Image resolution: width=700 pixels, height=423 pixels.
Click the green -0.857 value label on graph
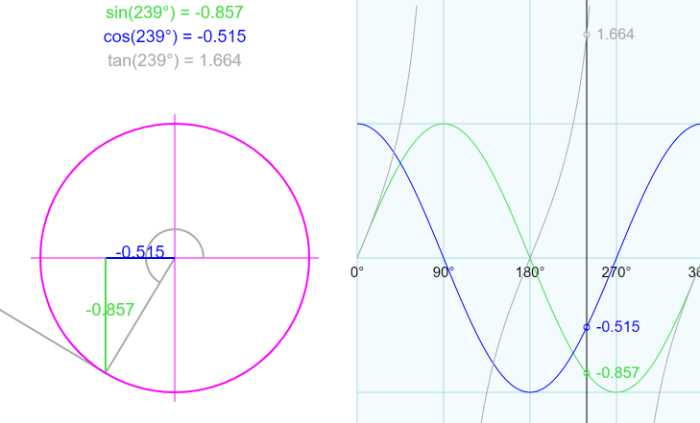click(x=618, y=373)
